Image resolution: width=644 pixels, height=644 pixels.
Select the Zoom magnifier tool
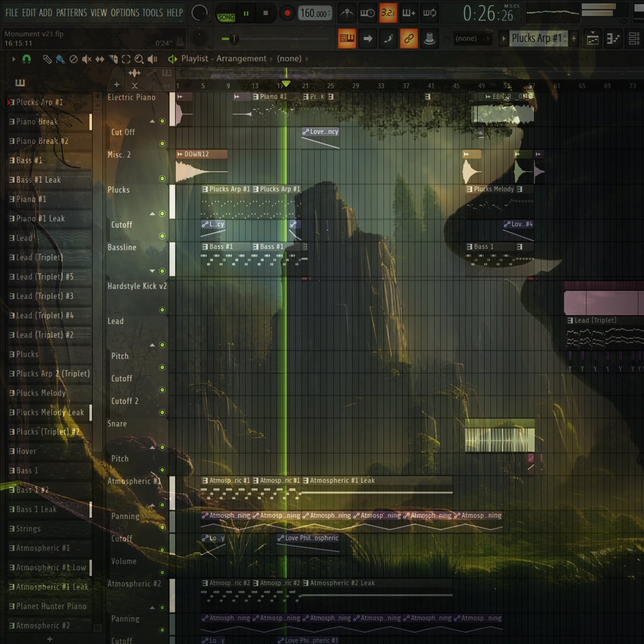[x=139, y=59]
